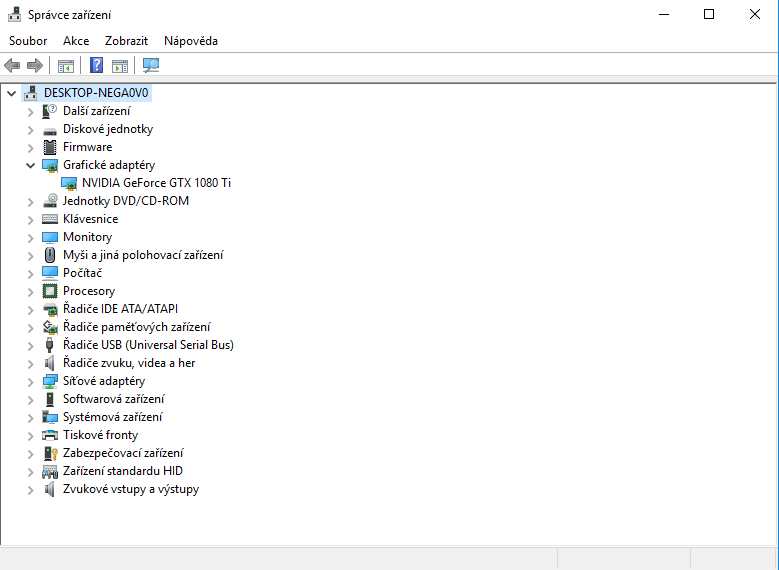Screen dimensions: 779x570
Task: Click the USB plug icon for Řadiče USB
Action: [49, 345]
